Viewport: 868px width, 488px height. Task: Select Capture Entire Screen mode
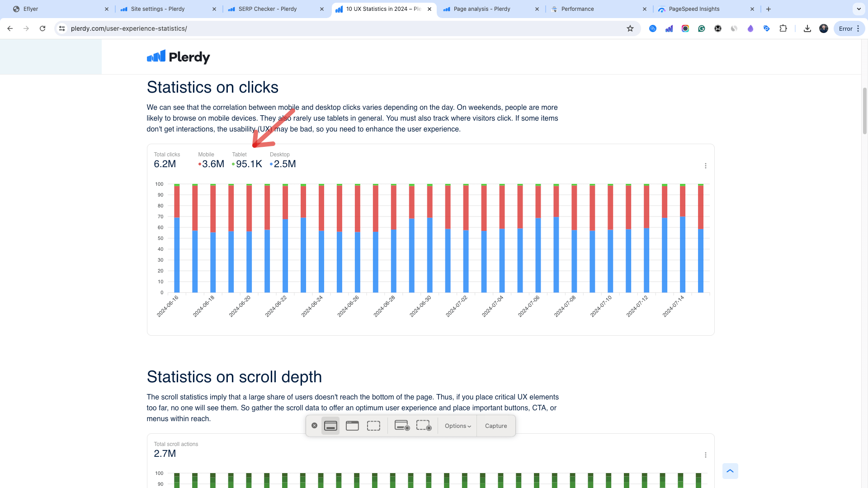coord(330,426)
